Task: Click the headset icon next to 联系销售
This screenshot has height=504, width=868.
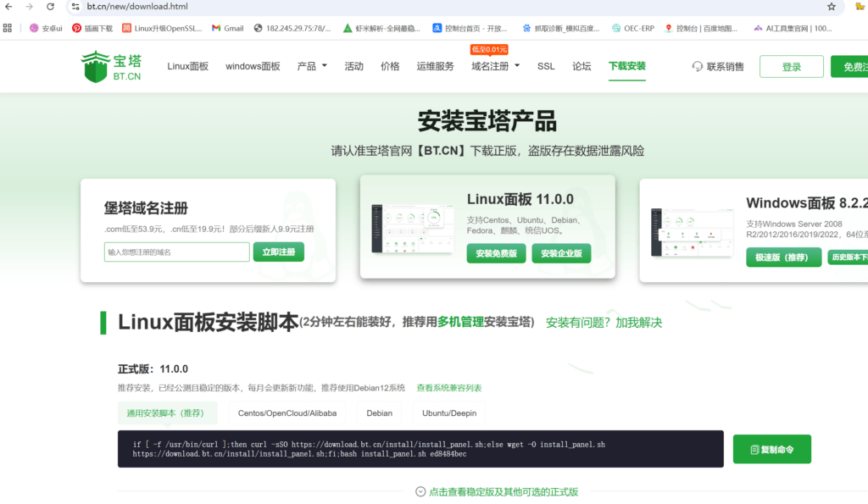Action: (697, 66)
